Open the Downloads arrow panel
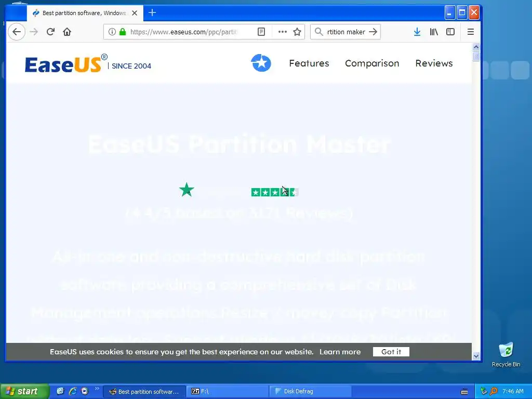532x399 pixels. coord(417,32)
